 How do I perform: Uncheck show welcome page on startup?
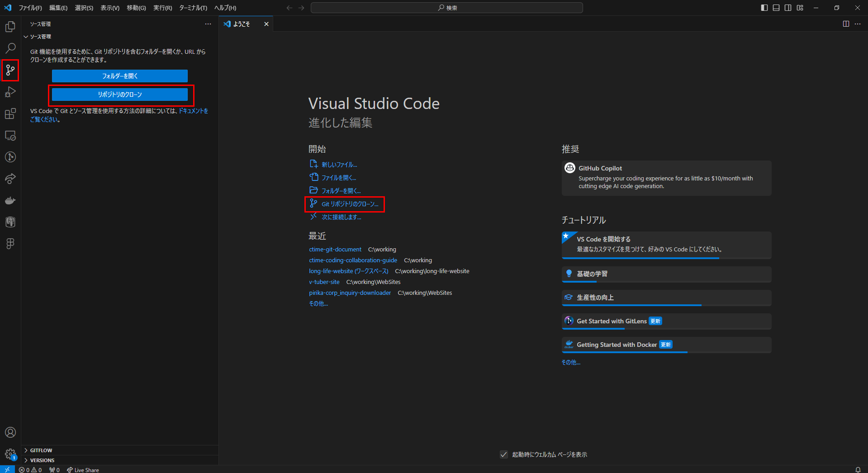click(x=503, y=454)
